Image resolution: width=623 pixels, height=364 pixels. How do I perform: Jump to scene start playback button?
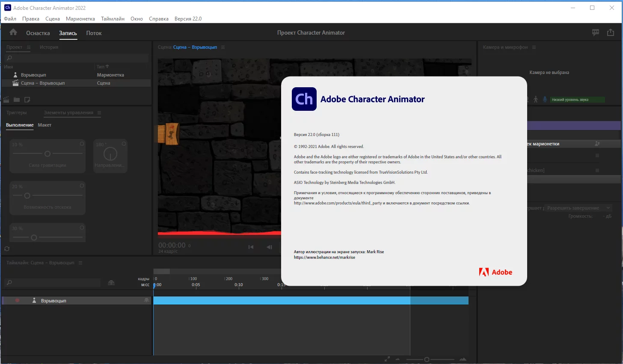(251, 247)
